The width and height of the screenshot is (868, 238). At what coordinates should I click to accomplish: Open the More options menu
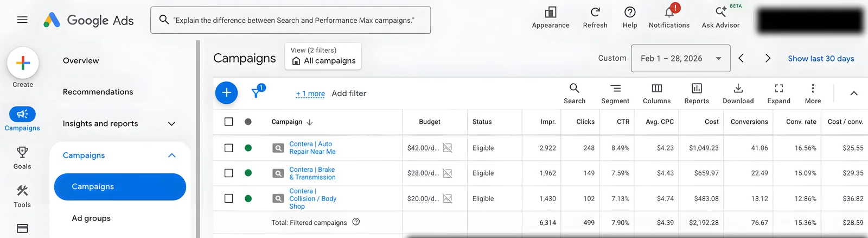[813, 93]
